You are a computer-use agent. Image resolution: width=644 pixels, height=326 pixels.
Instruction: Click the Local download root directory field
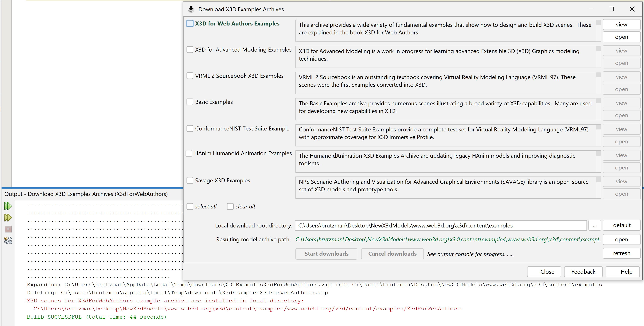pos(441,226)
